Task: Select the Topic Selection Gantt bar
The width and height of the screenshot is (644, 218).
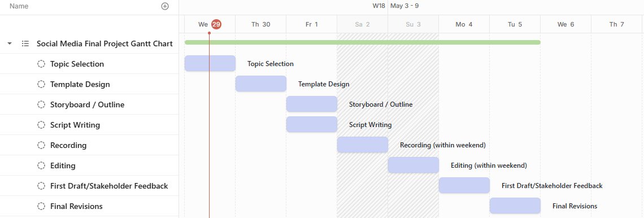Action: 210,63
